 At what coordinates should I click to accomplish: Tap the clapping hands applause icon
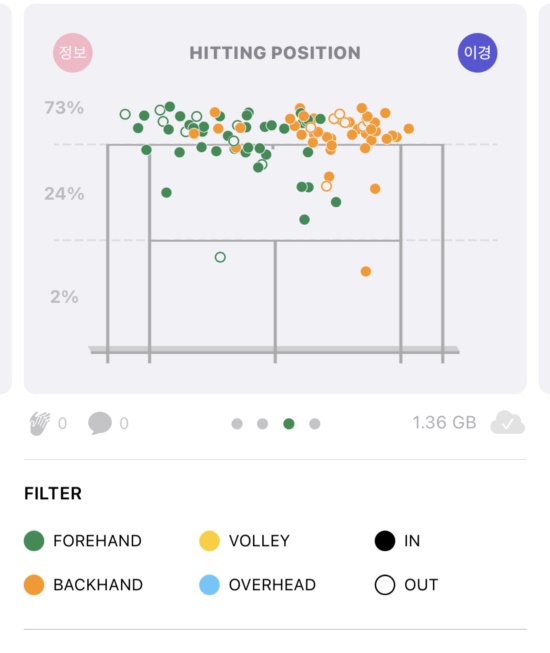coord(40,423)
